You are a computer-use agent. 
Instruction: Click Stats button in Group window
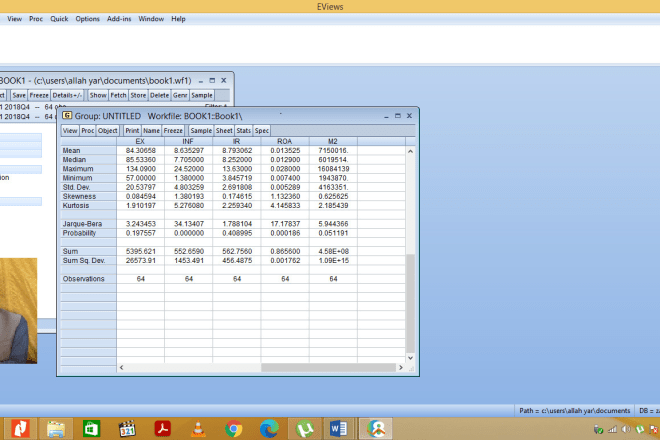click(244, 131)
